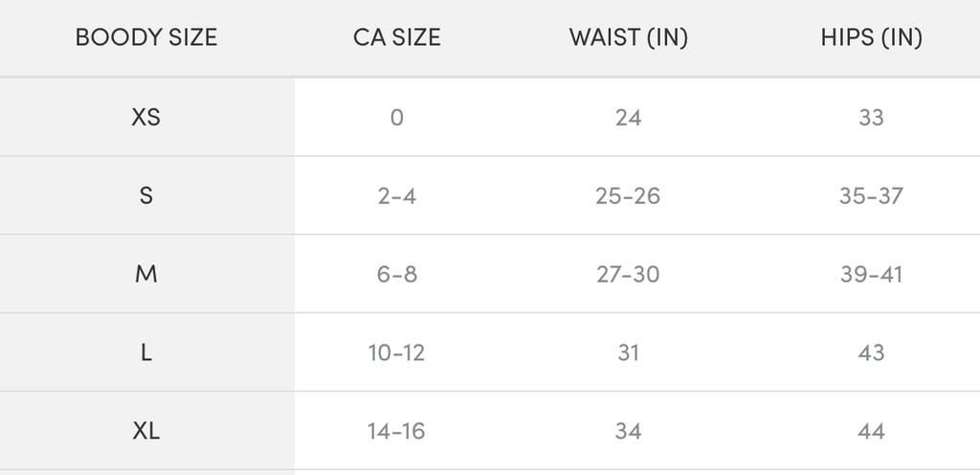Click the HIPS (IN) column header
The height and width of the screenshot is (475, 980).
[871, 38]
